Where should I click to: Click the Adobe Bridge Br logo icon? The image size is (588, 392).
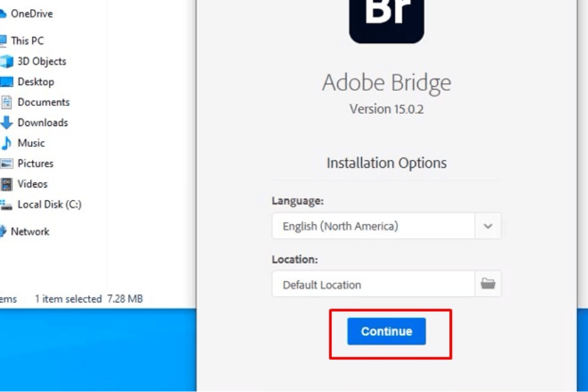tap(386, 20)
